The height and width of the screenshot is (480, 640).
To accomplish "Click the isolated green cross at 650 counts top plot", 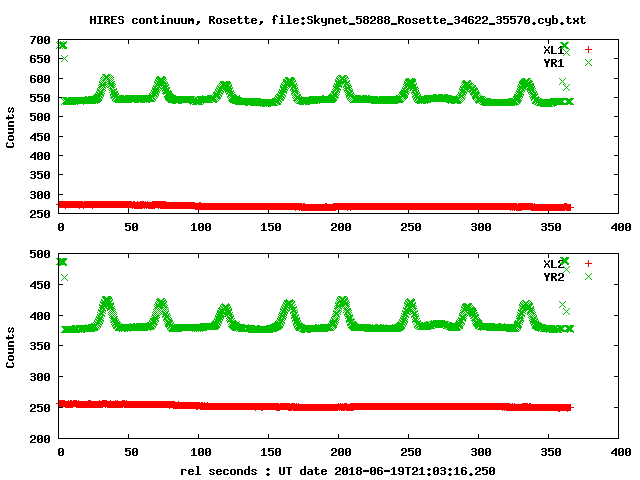I will point(64,59).
